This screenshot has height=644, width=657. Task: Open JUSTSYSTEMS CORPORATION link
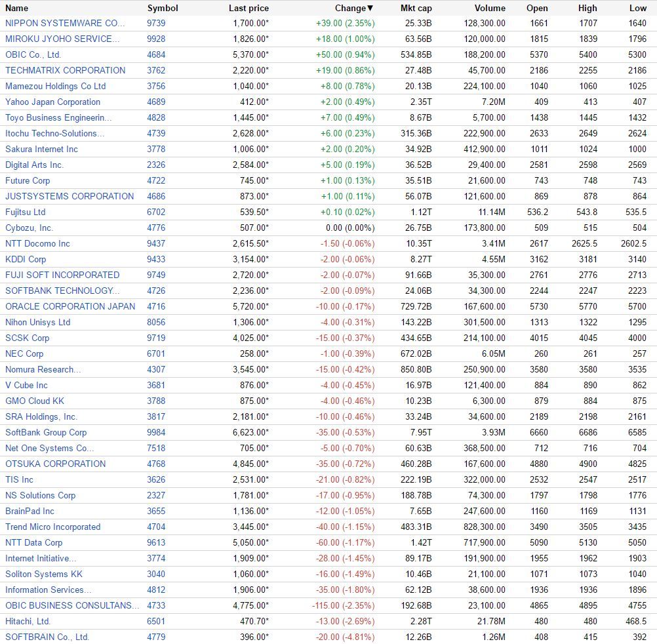(70, 196)
